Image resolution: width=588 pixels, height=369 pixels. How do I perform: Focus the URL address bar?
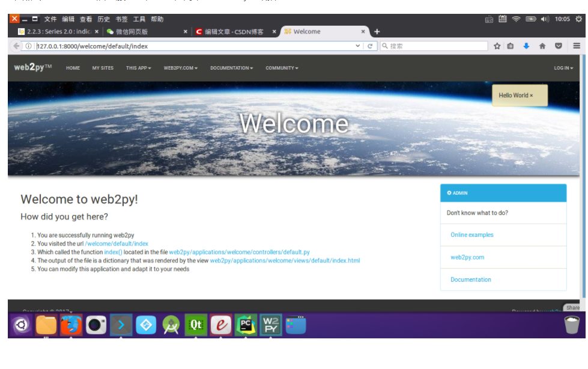[195, 46]
